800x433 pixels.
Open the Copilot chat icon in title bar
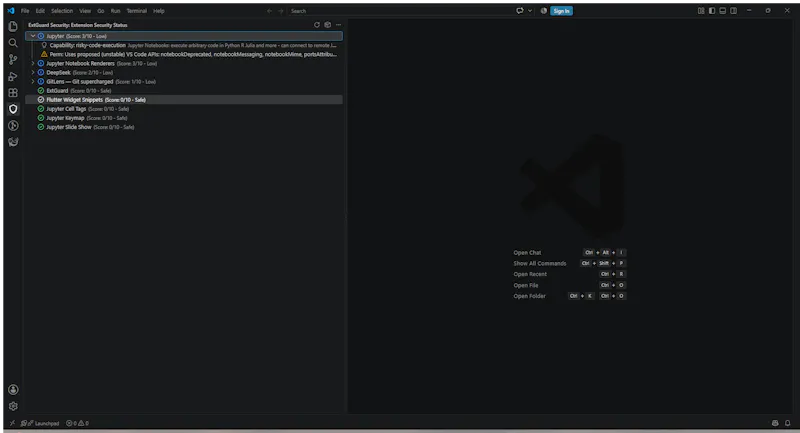point(520,11)
